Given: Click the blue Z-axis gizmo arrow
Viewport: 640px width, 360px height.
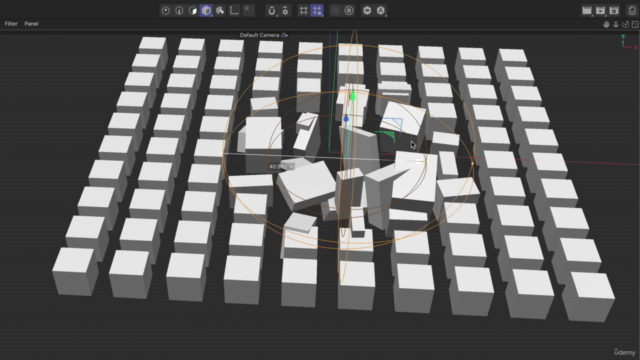Looking at the screenshot, I should coord(346,118).
